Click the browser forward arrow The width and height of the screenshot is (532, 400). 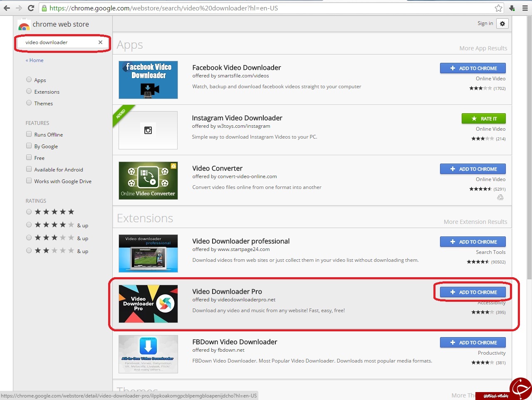pyautogui.click(x=19, y=8)
